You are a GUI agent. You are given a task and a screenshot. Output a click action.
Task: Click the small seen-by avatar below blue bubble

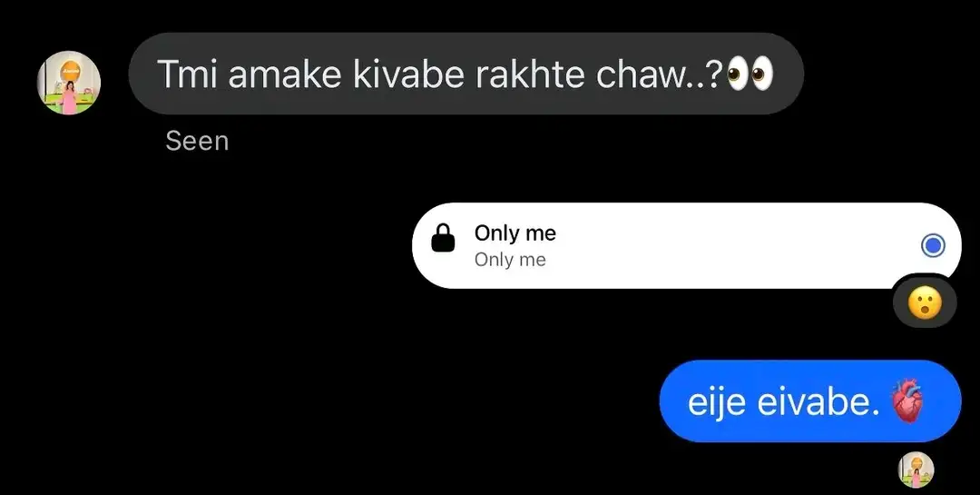(x=916, y=469)
